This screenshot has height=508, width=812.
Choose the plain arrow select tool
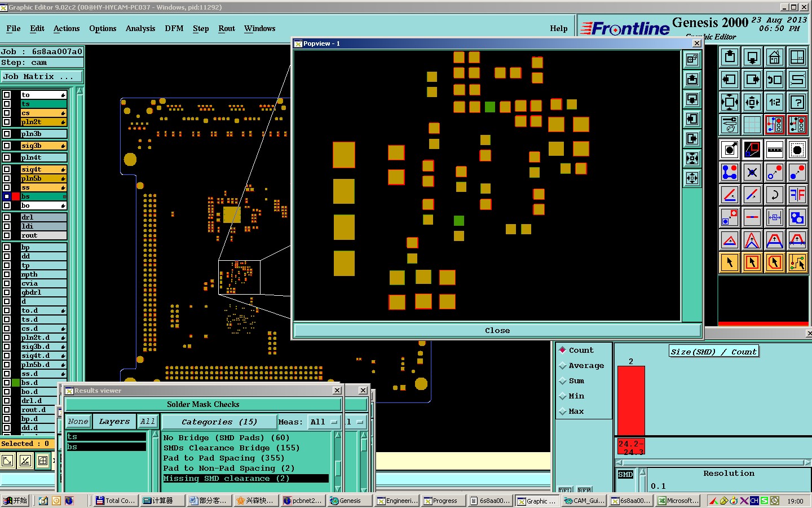click(x=730, y=262)
